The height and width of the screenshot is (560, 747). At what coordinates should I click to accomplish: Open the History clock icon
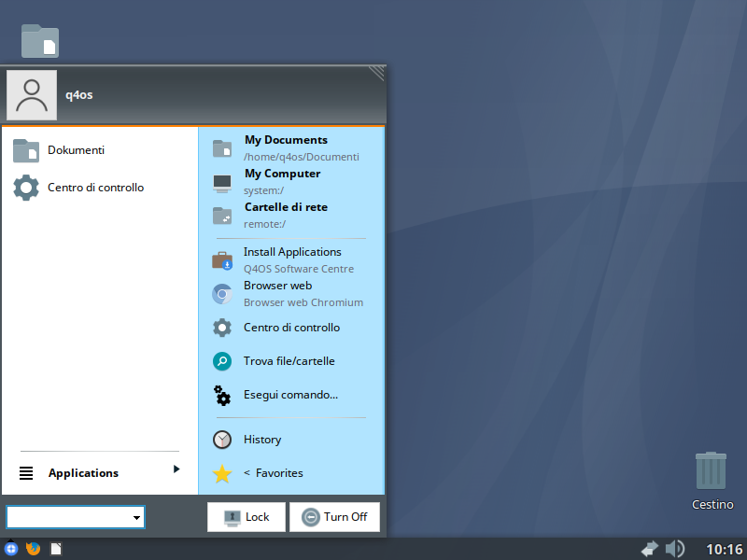(222, 440)
